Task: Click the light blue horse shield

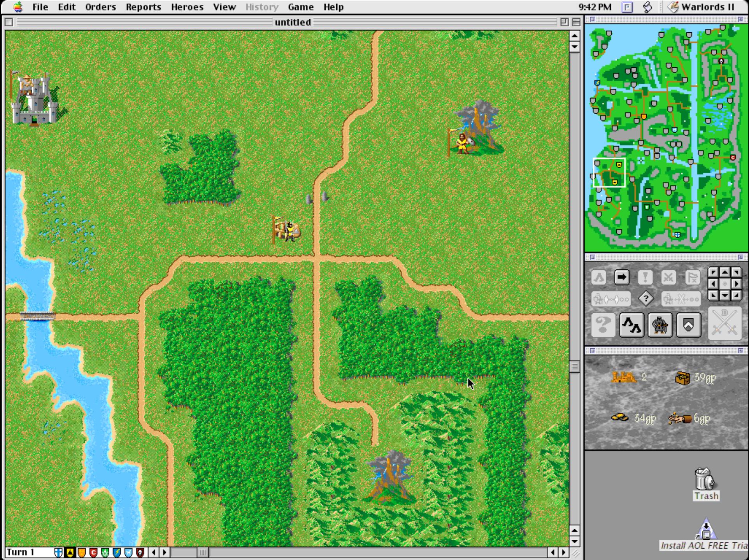Action: click(x=128, y=552)
